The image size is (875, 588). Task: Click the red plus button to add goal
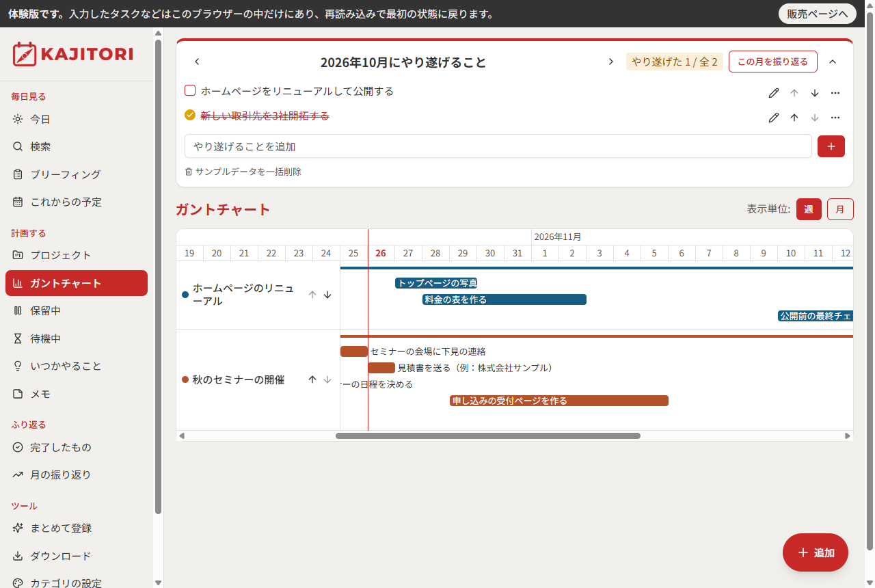click(x=831, y=146)
